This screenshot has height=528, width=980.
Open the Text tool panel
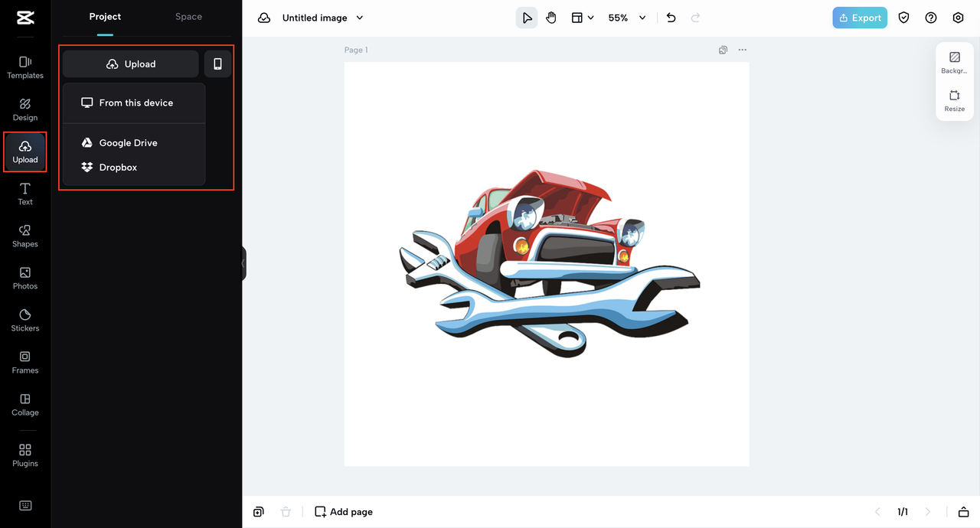[25, 194]
